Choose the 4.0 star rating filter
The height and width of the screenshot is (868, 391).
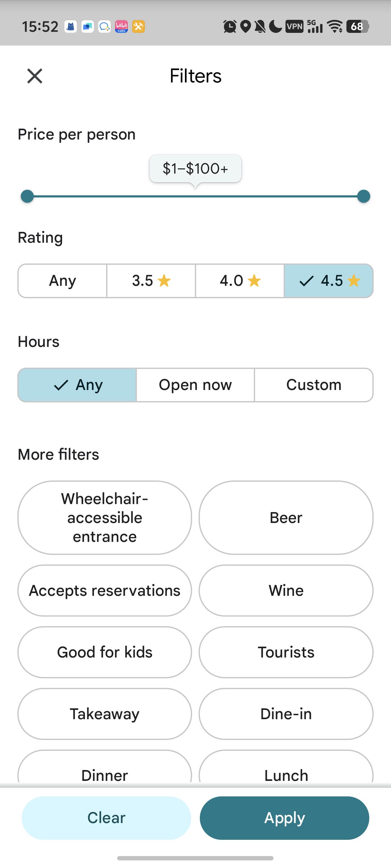pos(240,281)
